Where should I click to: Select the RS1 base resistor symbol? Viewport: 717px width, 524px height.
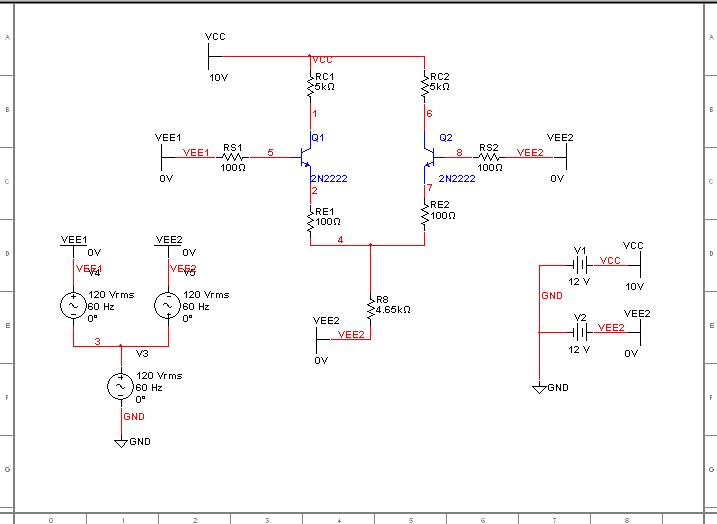coord(232,157)
